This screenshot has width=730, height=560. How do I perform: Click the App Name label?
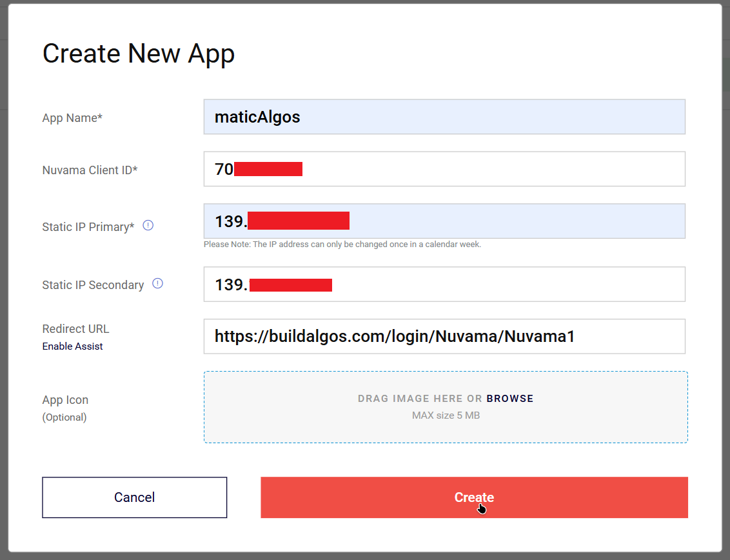(72, 118)
